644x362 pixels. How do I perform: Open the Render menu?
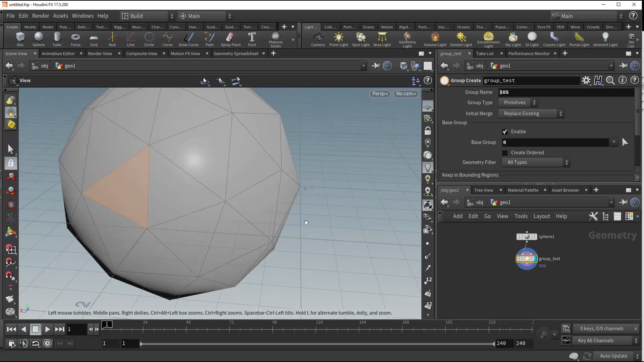(x=41, y=16)
